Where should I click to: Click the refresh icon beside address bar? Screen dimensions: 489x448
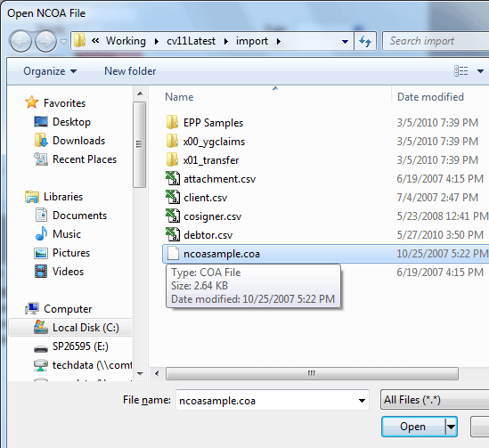[365, 41]
